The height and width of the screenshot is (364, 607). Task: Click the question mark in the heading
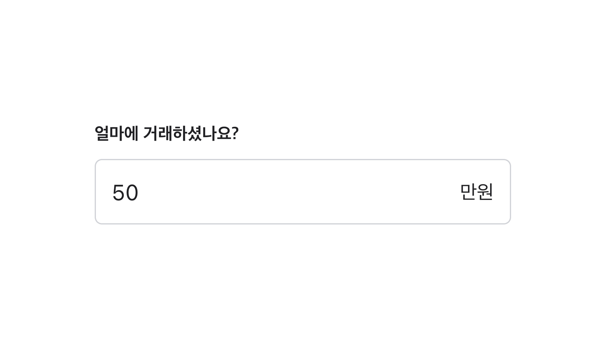235,133
